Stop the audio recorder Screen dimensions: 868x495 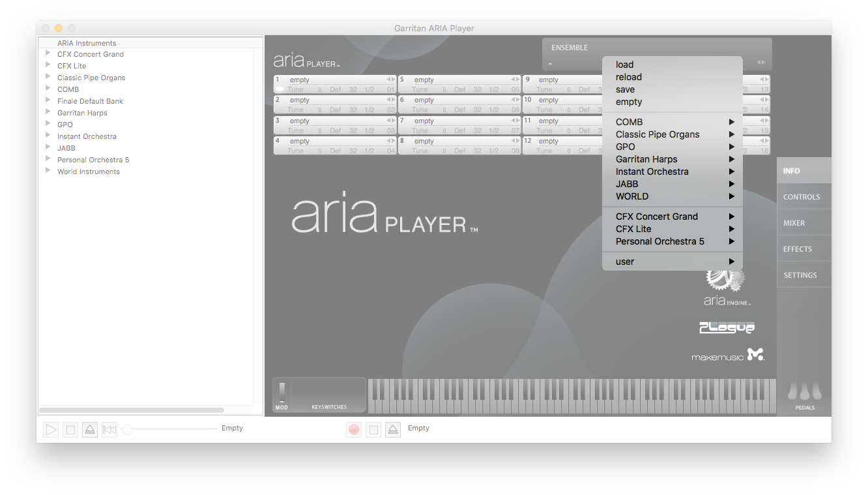coord(373,430)
